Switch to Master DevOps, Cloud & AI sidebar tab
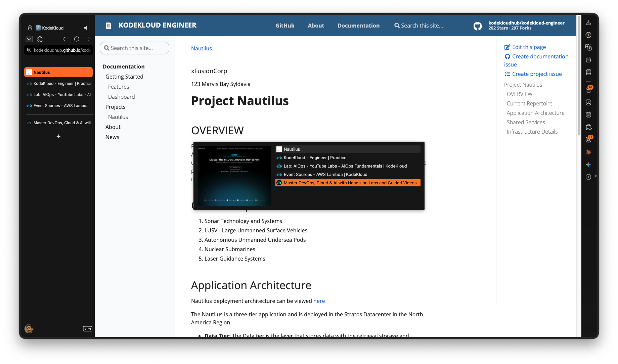 coord(58,123)
